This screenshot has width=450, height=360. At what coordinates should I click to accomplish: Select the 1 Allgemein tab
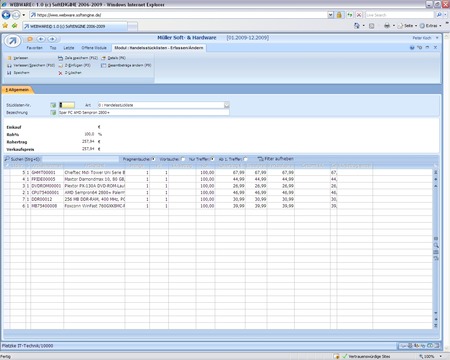pyautogui.click(x=17, y=90)
